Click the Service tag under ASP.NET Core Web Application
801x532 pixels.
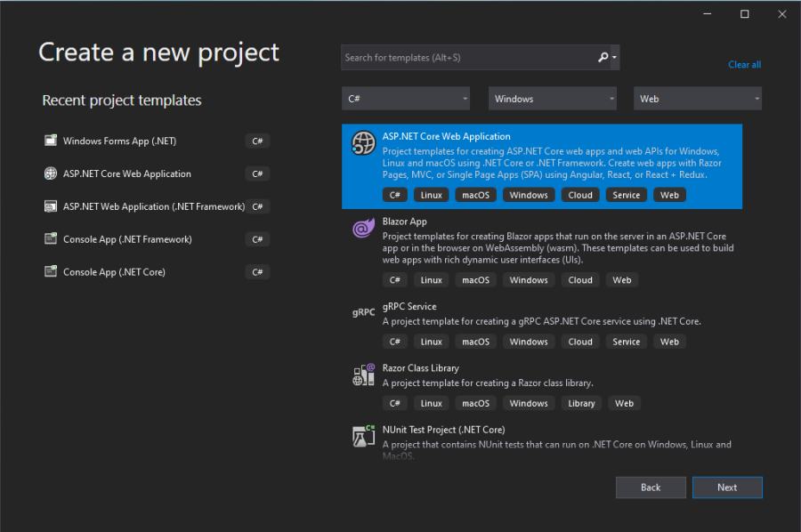click(627, 195)
